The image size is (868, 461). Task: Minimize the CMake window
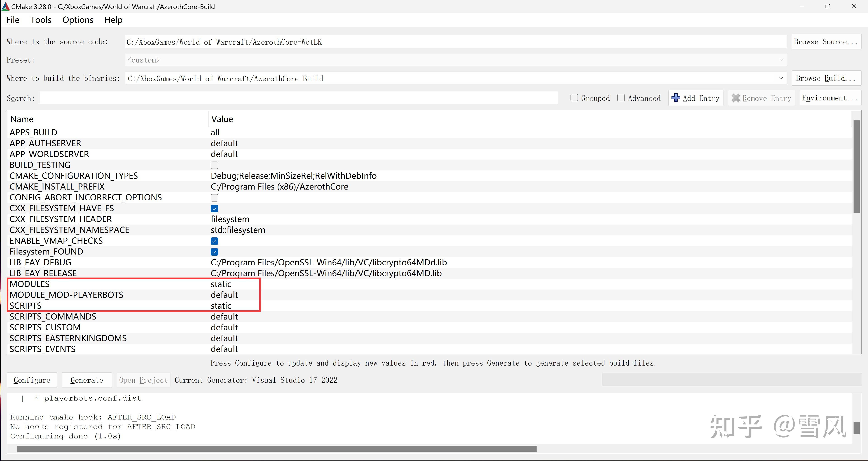[x=802, y=6]
